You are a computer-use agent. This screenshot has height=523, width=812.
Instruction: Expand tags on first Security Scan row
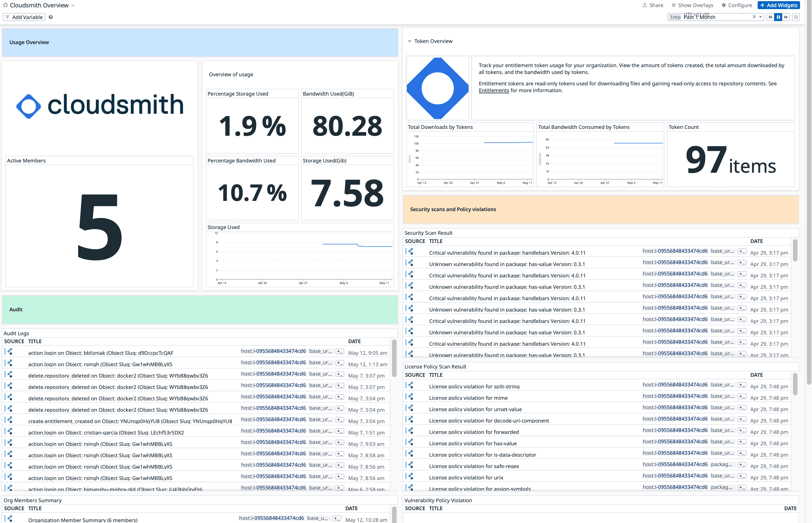[742, 251]
